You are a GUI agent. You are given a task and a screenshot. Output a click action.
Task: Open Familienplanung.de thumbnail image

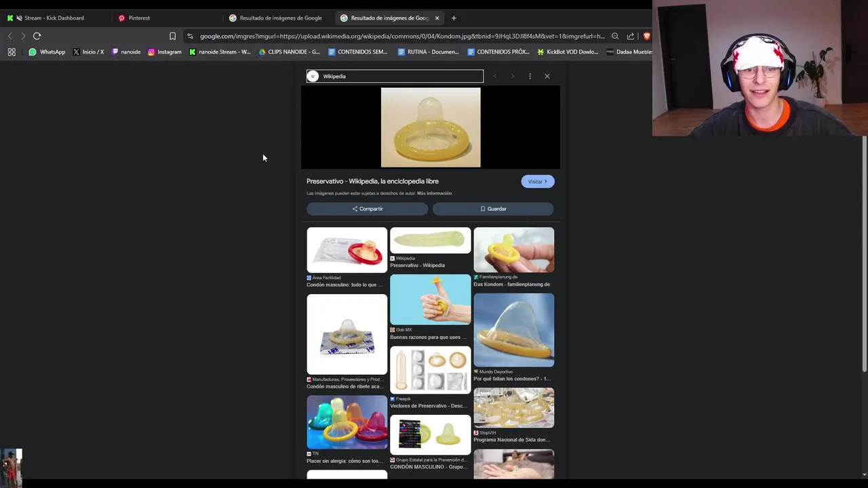[x=513, y=250]
